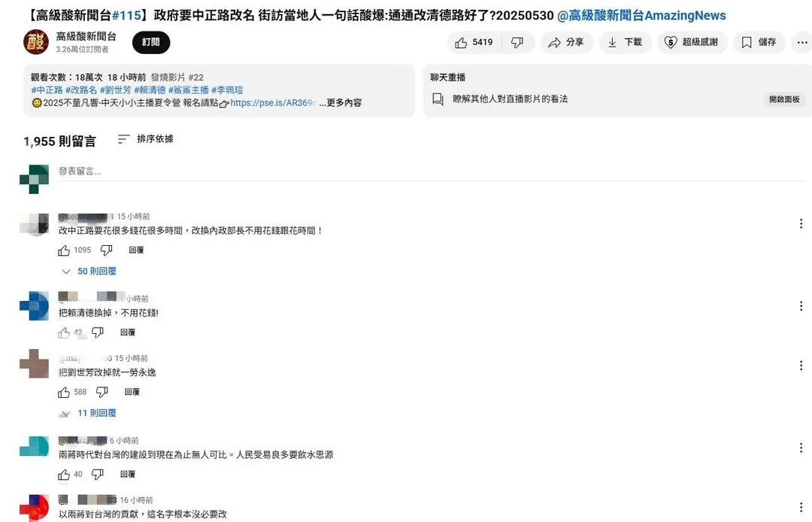The height and width of the screenshot is (522, 812).
Task: Expand 11 則回覆 replies
Action: click(89, 413)
